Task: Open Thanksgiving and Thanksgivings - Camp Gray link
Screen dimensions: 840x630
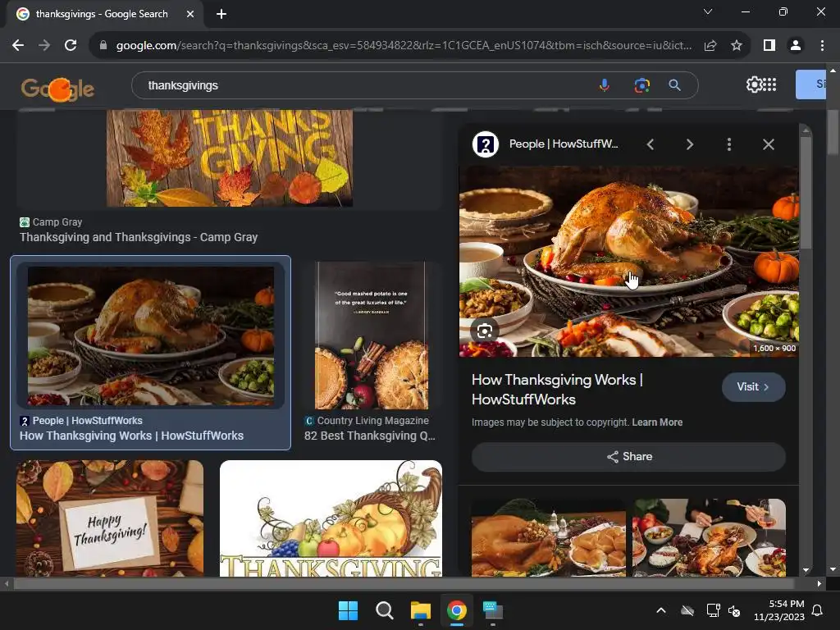Action: click(x=139, y=237)
